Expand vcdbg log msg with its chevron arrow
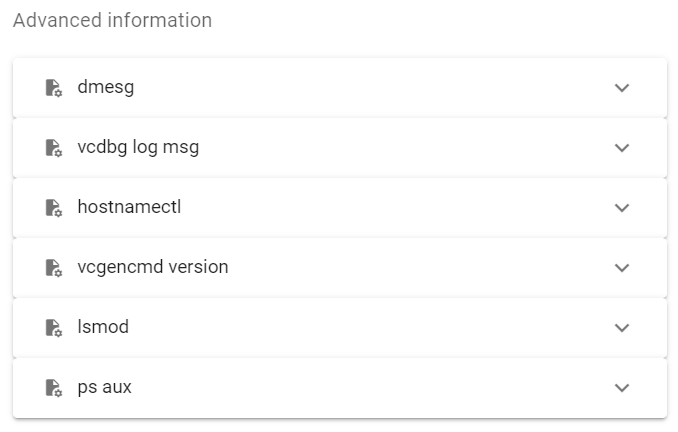 [622, 148]
